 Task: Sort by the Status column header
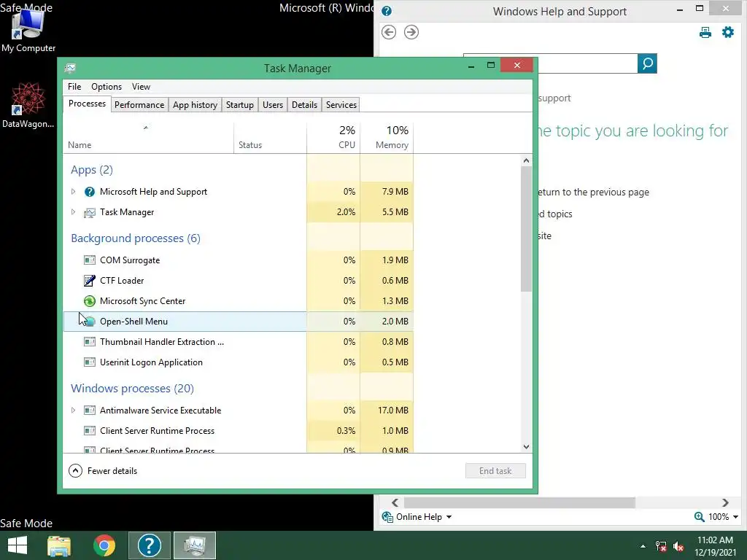[270, 138]
